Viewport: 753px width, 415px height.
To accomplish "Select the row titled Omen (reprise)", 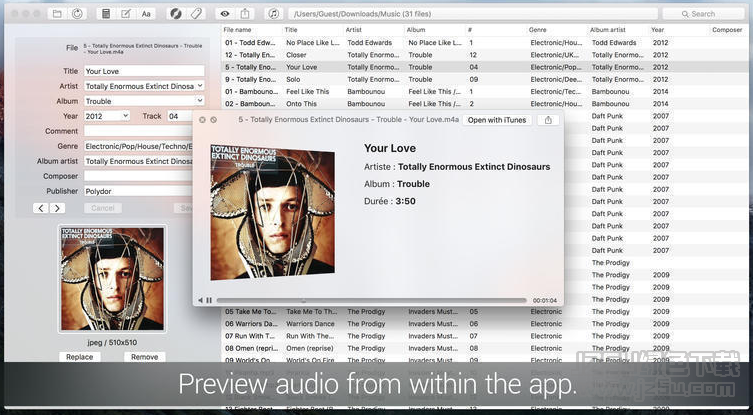I will point(483,348).
